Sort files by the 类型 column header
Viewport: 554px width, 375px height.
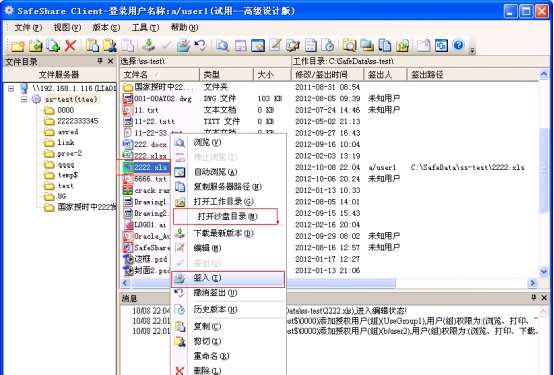(226, 74)
